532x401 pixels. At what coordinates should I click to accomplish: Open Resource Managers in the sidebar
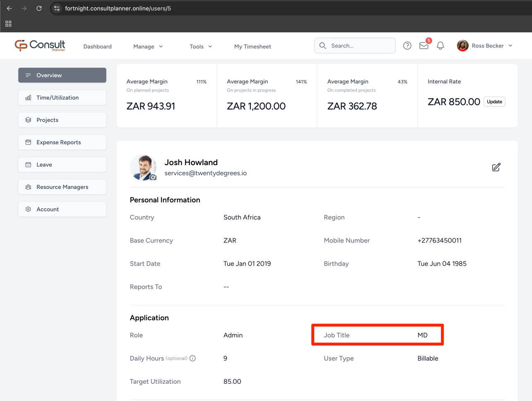click(x=62, y=187)
